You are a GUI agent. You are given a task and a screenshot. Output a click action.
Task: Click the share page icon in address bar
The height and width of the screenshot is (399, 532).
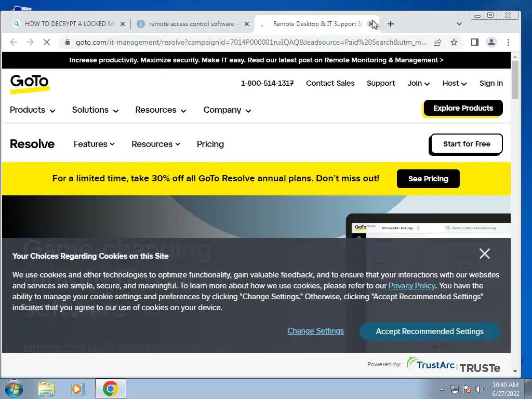(437, 42)
